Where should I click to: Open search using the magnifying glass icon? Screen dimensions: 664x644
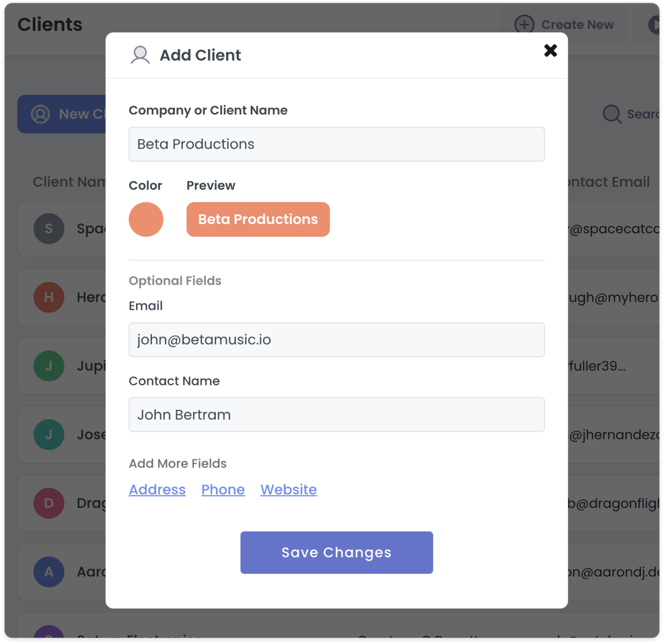pyautogui.click(x=611, y=114)
